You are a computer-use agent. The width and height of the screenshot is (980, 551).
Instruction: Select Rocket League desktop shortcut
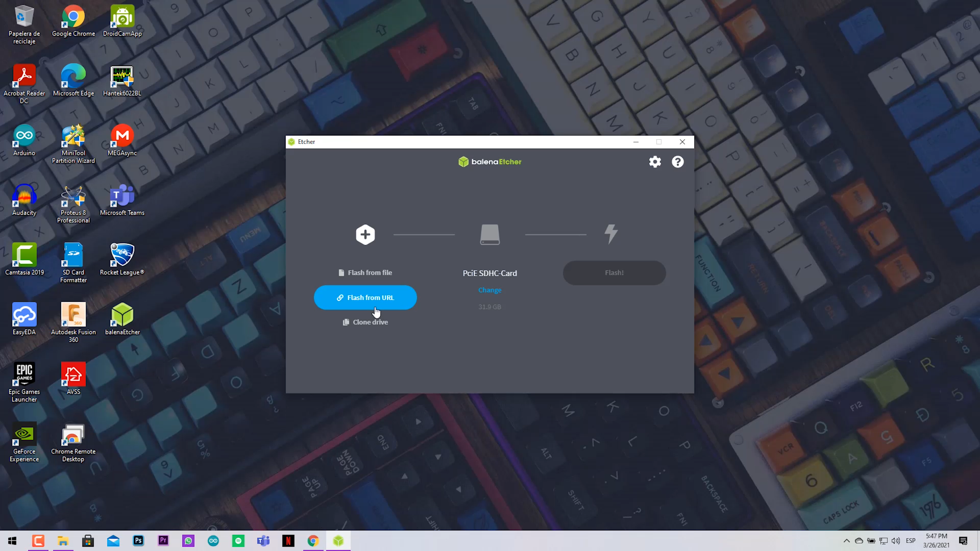(122, 260)
